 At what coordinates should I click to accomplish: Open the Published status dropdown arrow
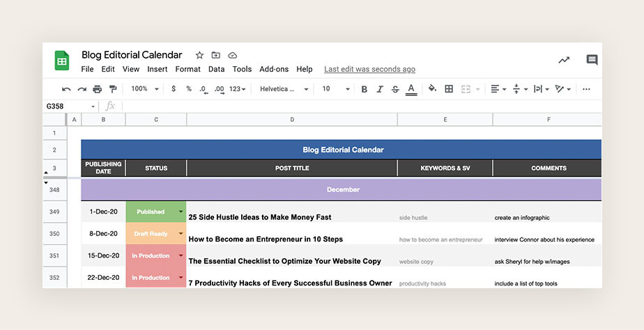pos(181,212)
